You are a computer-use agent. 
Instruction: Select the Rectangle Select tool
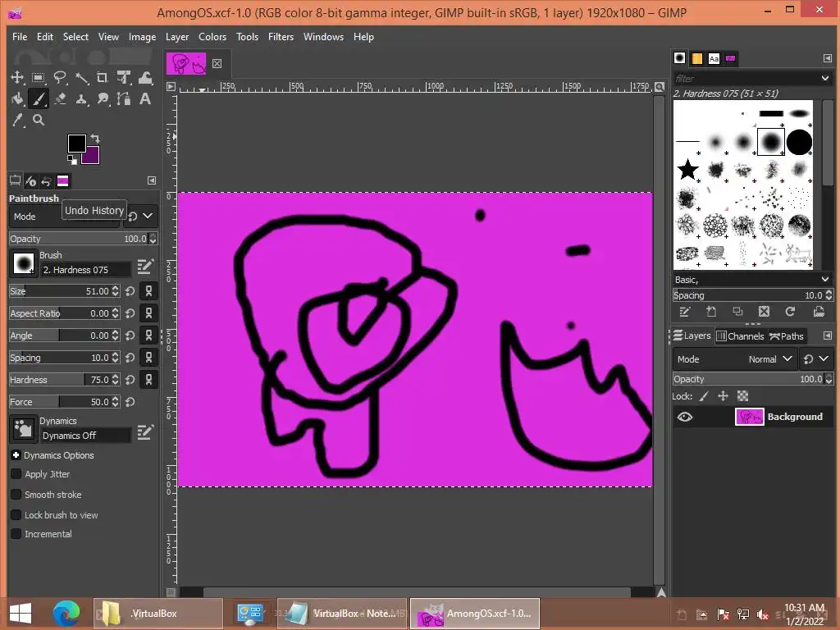click(x=39, y=78)
